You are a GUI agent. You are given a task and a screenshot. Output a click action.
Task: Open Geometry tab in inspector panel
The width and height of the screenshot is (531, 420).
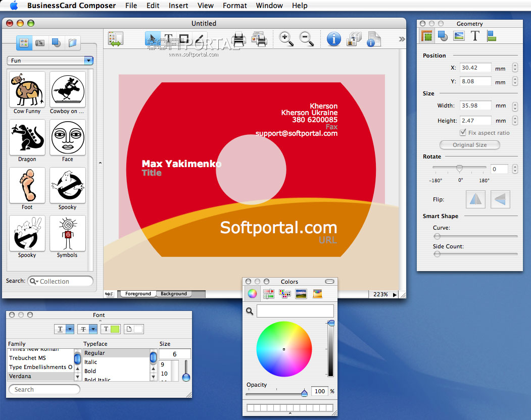[427, 36]
